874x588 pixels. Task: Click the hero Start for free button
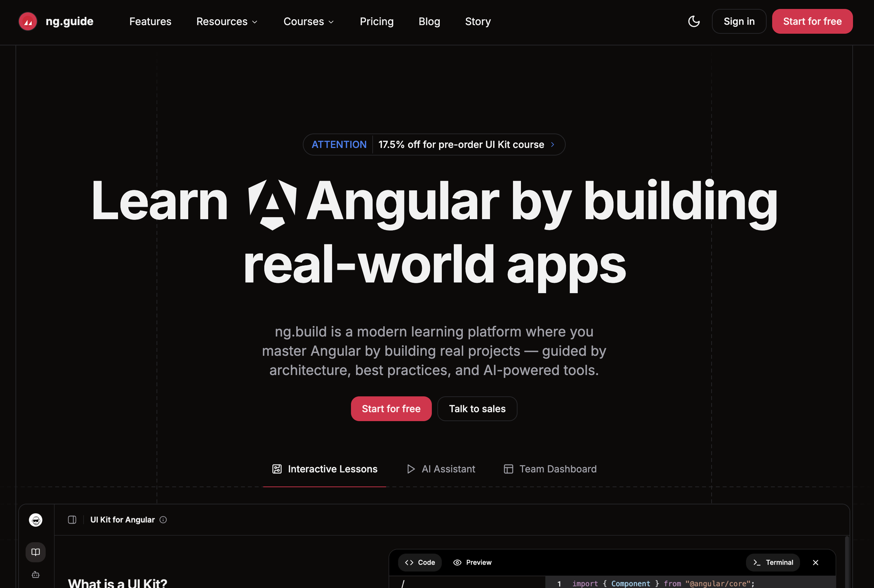pos(391,409)
